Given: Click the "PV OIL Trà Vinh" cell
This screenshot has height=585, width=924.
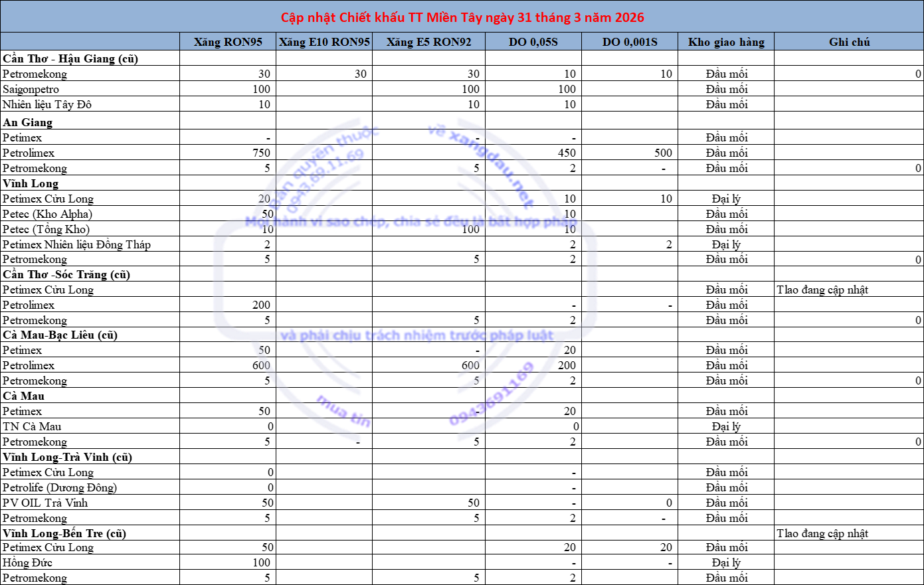Looking at the screenshot, I should point(45,503).
